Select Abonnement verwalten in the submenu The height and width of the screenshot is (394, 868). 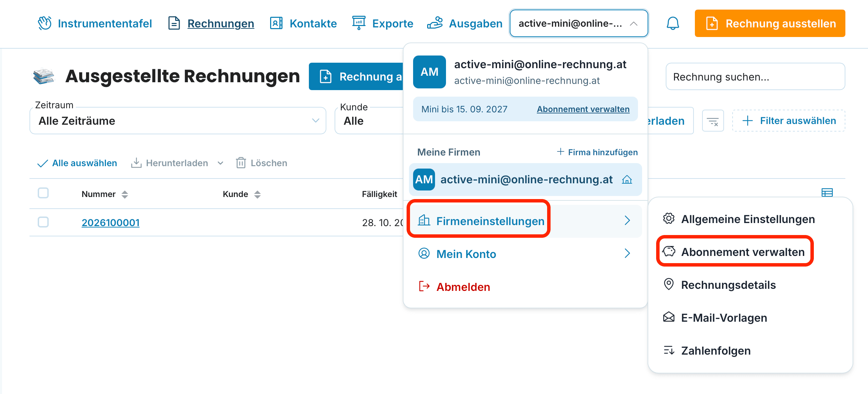point(734,252)
